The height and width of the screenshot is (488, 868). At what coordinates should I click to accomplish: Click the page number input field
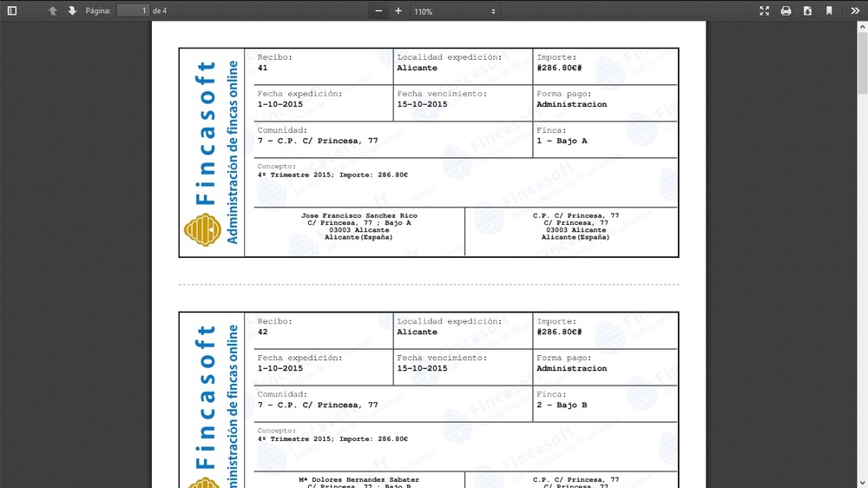click(133, 10)
